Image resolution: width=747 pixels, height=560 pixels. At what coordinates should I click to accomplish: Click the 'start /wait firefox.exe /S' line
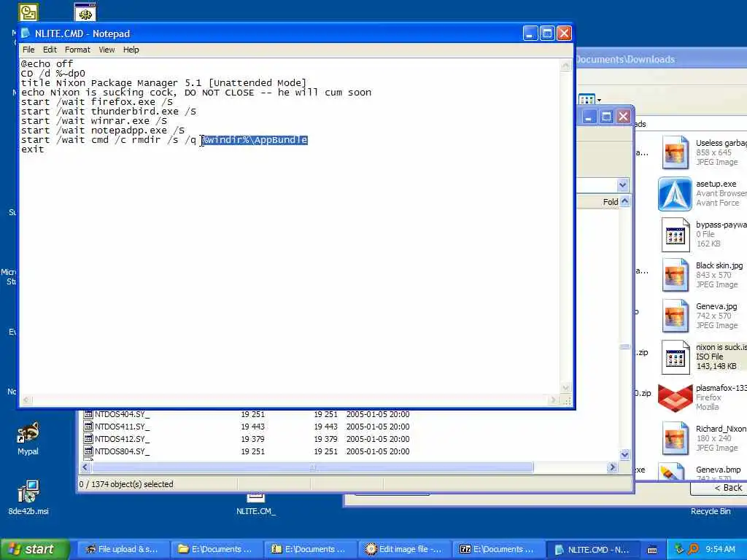[97, 102]
